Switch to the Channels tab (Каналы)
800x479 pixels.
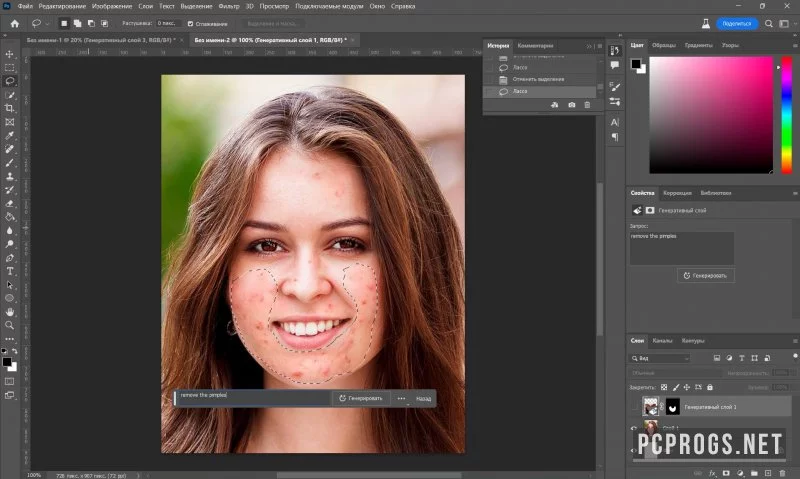pyautogui.click(x=662, y=341)
